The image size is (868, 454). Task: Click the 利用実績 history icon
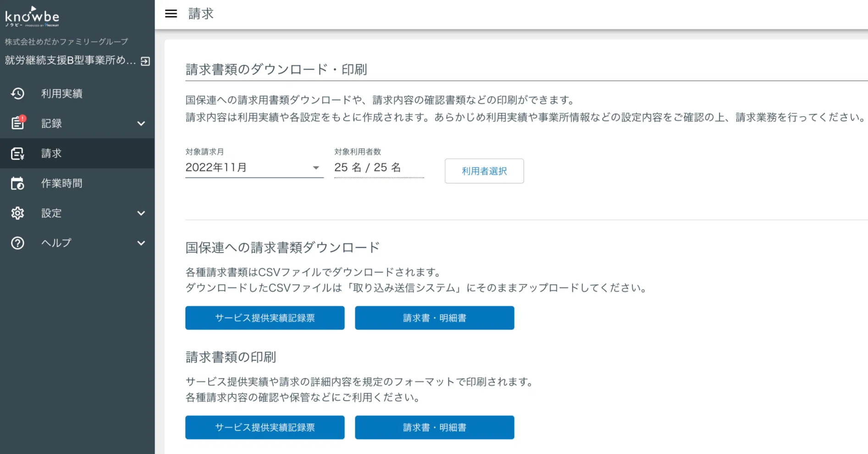point(17,94)
